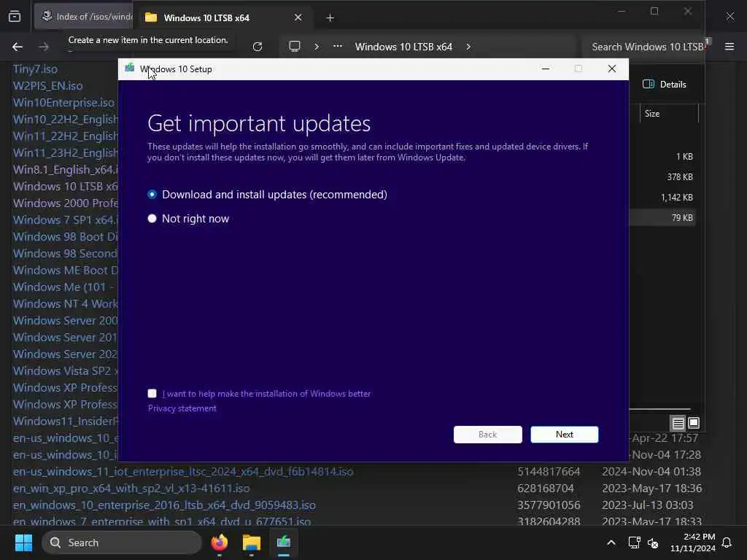Open the Tiny7.iso link
The width and height of the screenshot is (747, 560).
(x=35, y=69)
